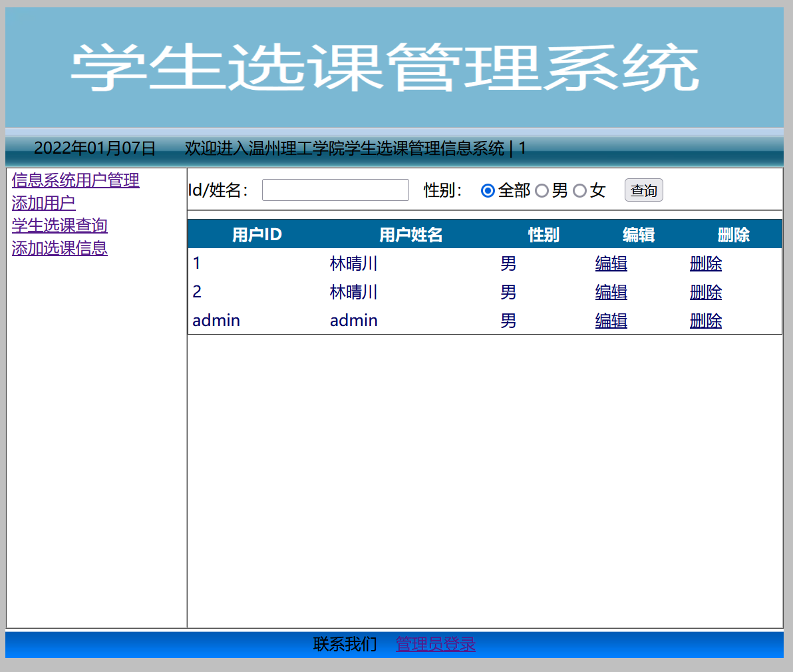Edit the user with ID 2
This screenshot has height=672, width=793.
(611, 292)
